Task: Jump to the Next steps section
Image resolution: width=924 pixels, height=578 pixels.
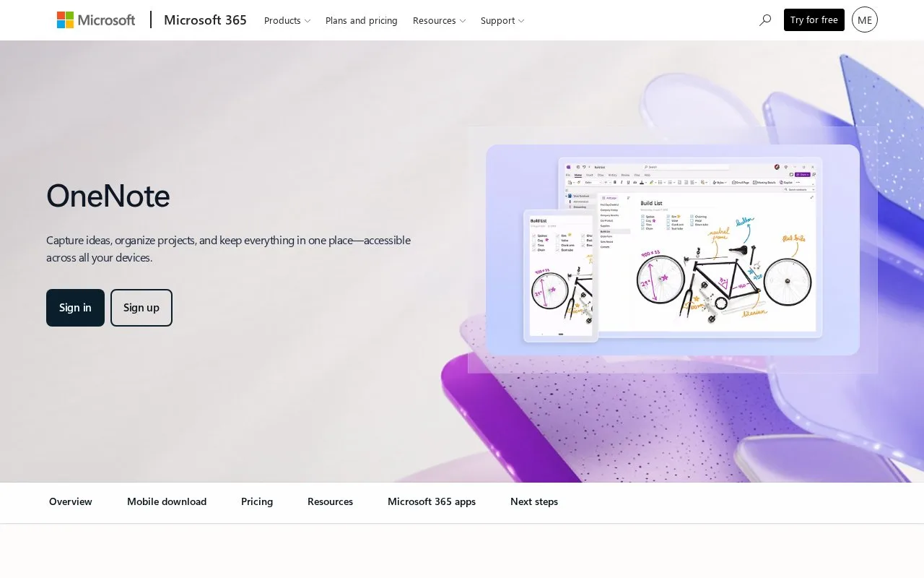Action: 534,501
